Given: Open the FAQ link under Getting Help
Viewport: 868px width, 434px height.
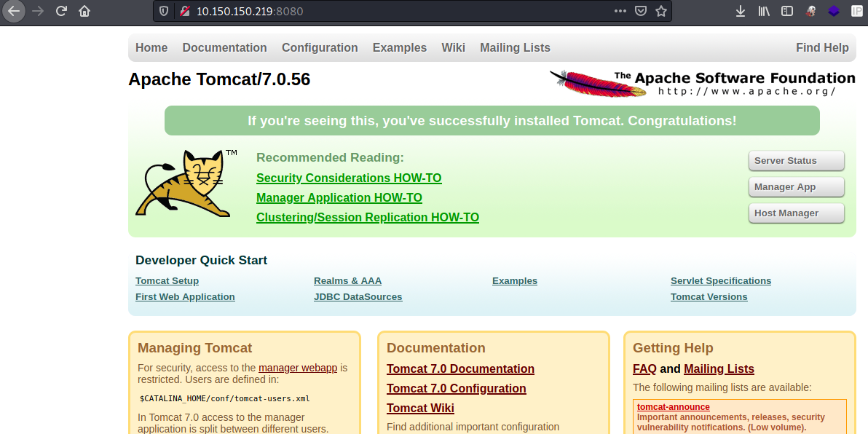Looking at the screenshot, I should click(x=644, y=368).
